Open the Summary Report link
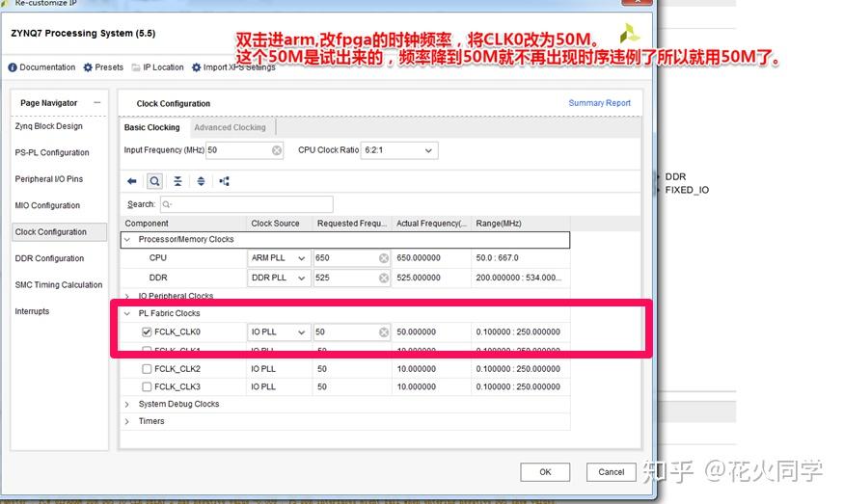The height and width of the screenshot is (504, 844). pos(599,103)
